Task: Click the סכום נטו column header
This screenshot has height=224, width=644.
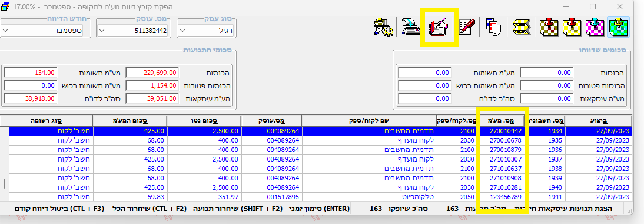Action: click(x=204, y=120)
